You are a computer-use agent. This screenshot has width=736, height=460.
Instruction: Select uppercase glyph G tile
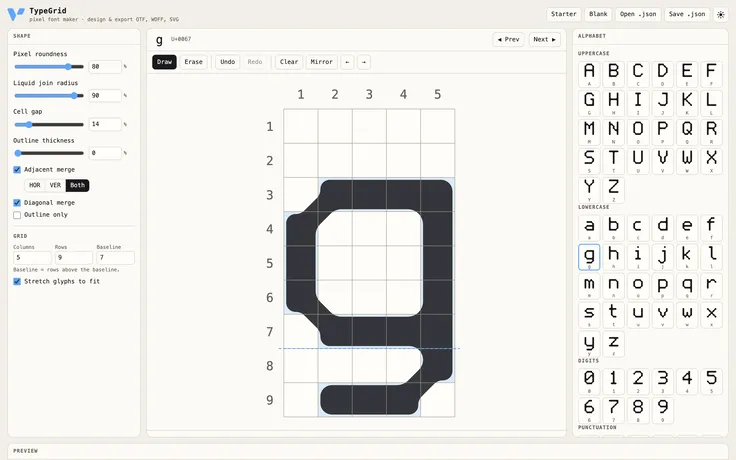[589, 103]
